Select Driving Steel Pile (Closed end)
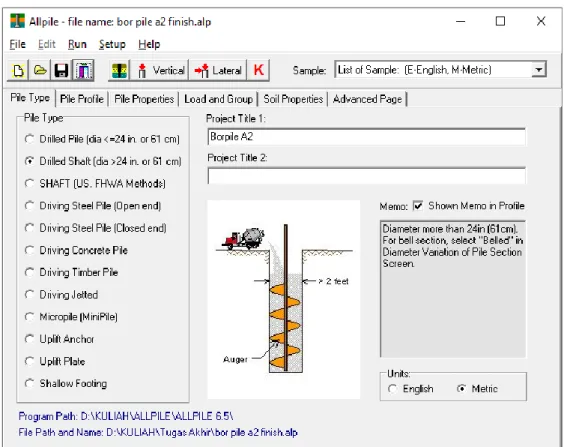Image resolution: width=564 pixels, height=447 pixels. 96,228
